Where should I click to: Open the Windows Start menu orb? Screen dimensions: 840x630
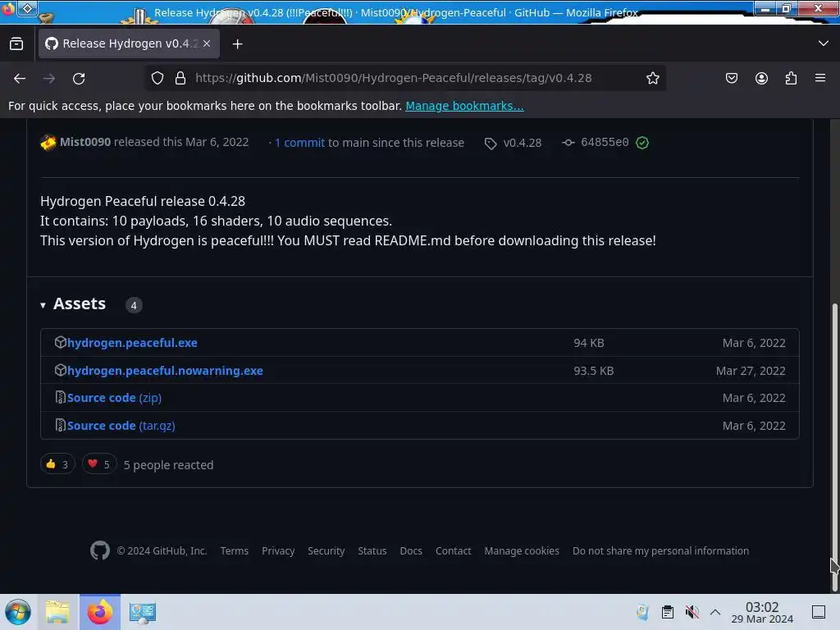18,612
